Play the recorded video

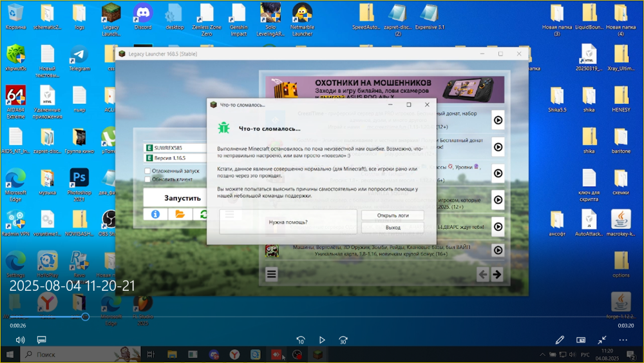click(x=322, y=340)
